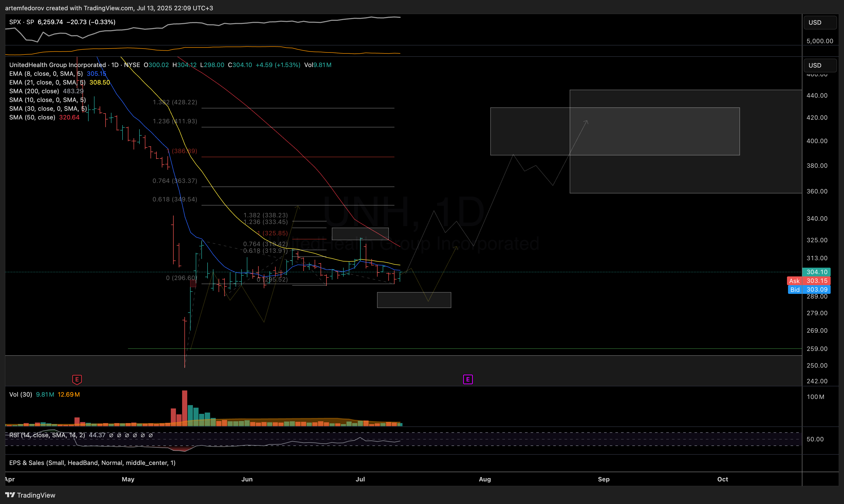Click the tallest red volume bar
Image resolution: width=844 pixels, height=504 pixels.
[184, 408]
